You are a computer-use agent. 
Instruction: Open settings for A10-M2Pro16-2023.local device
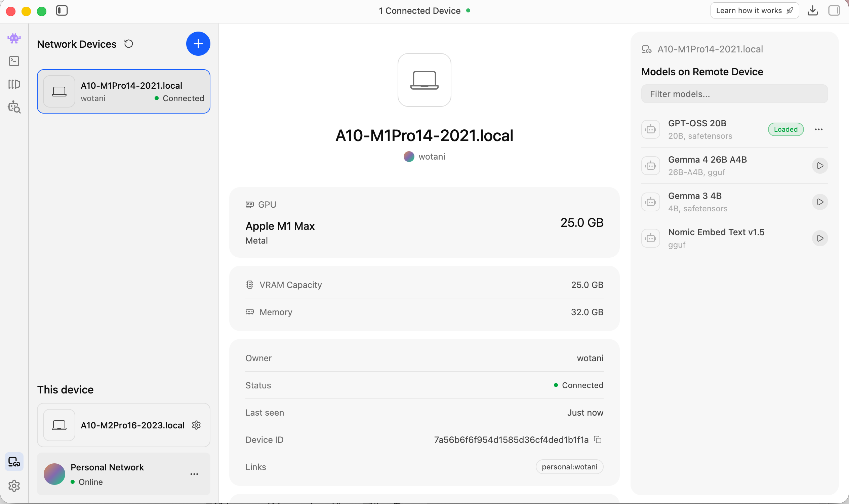[196, 425]
